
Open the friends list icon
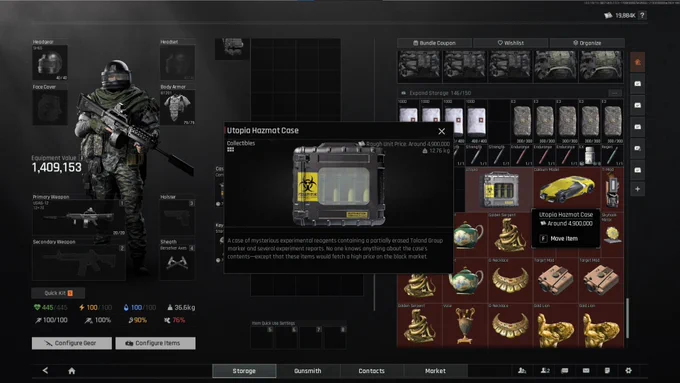522,370
